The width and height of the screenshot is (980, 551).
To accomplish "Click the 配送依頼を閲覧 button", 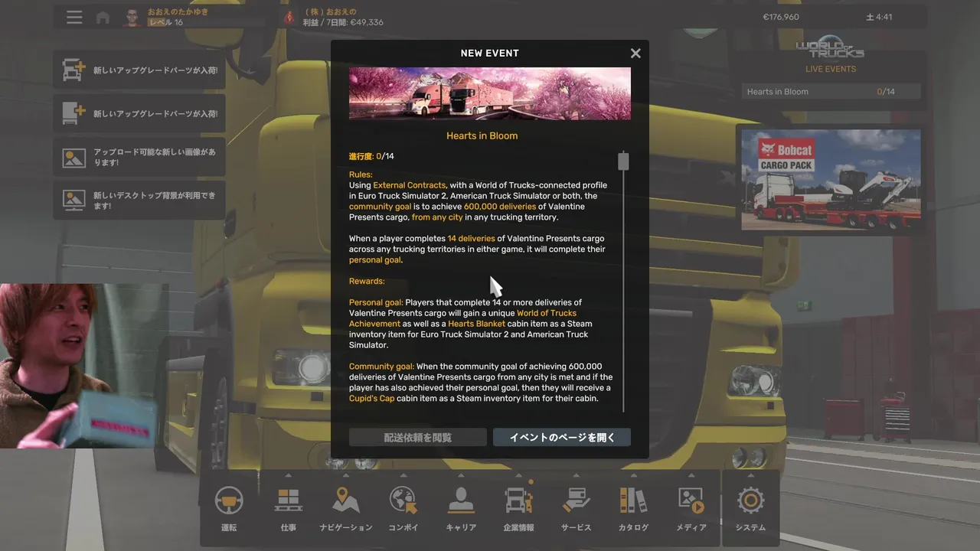I will pyautogui.click(x=418, y=437).
